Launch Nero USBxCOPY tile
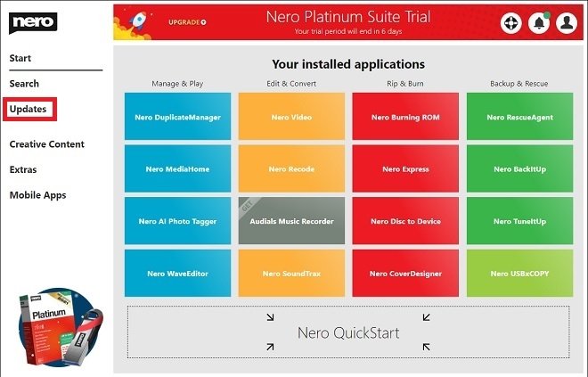The image size is (588, 377). pyautogui.click(x=519, y=273)
